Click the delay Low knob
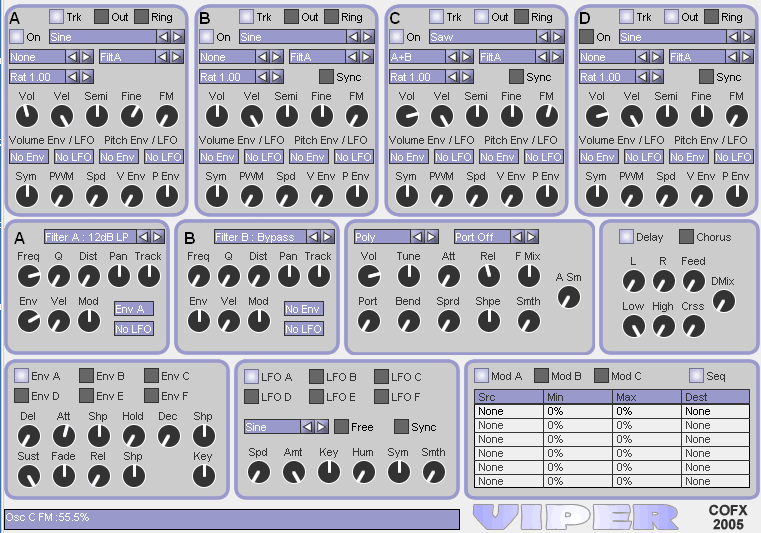 [x=633, y=326]
